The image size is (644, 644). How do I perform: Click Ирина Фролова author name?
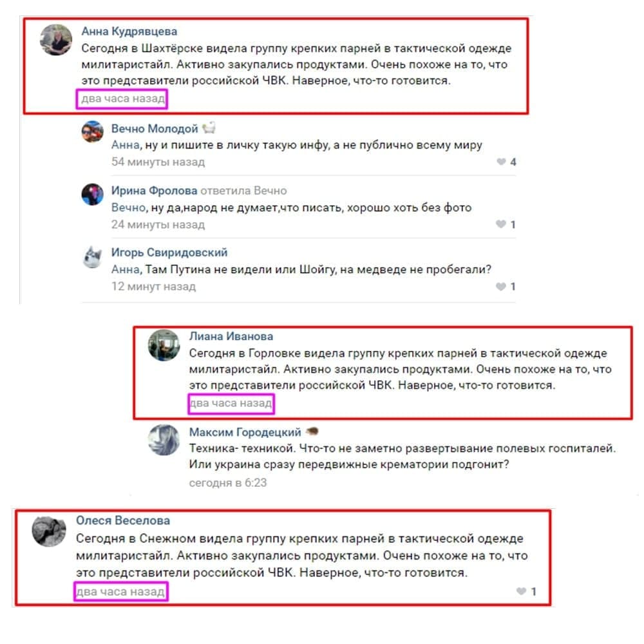point(155,191)
